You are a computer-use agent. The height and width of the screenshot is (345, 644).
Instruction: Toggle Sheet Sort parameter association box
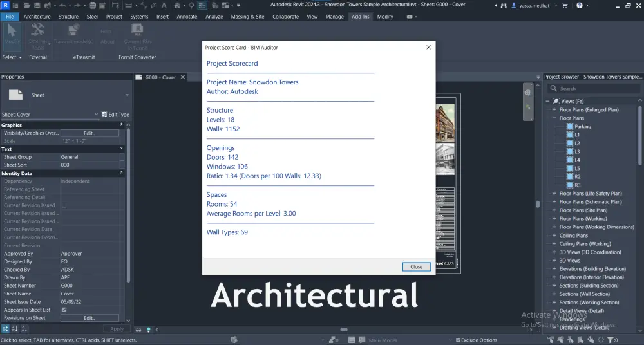coord(122,165)
